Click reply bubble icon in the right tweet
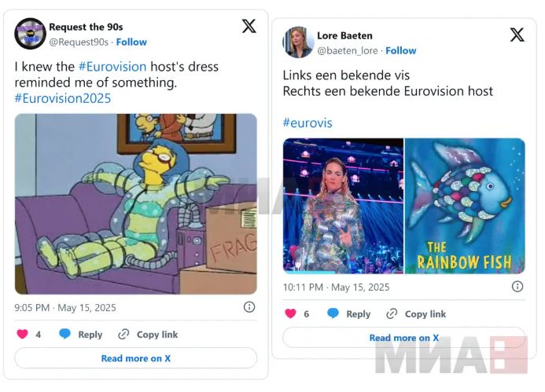The width and height of the screenshot is (545, 392). (333, 313)
